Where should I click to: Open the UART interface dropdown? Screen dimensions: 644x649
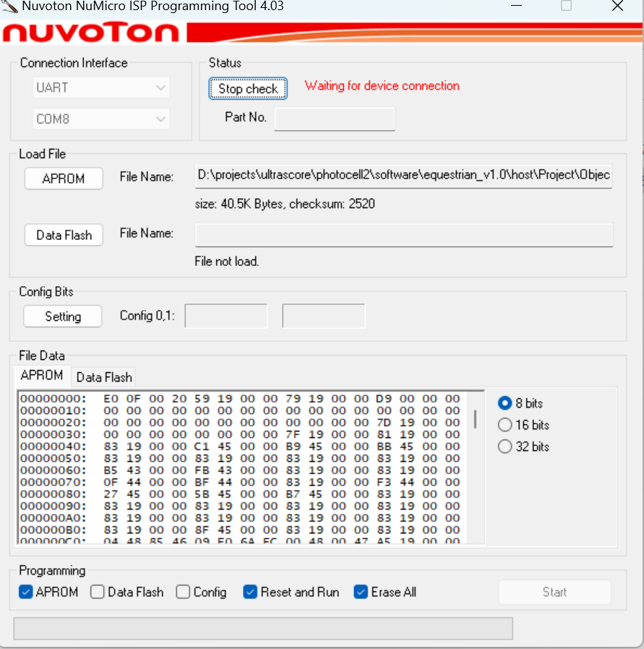[x=100, y=87]
